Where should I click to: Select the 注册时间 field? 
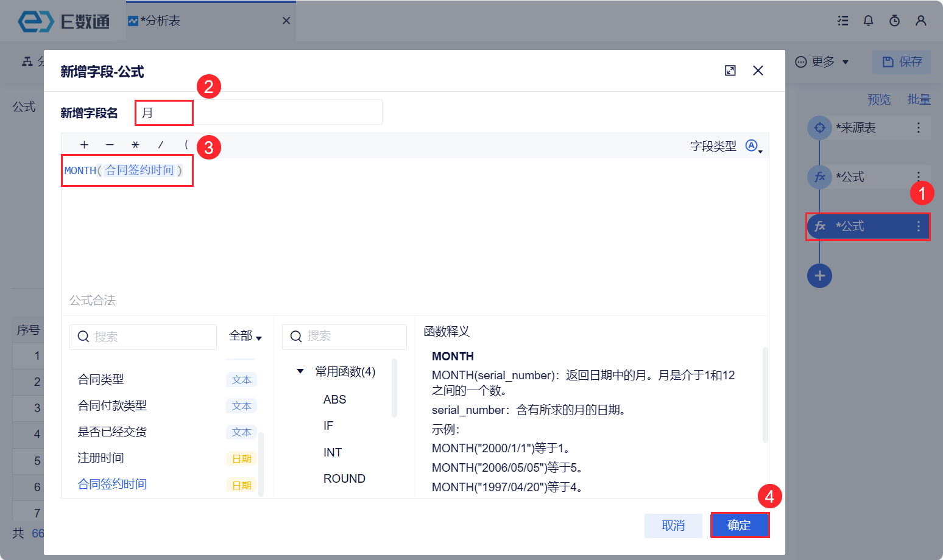(101, 458)
